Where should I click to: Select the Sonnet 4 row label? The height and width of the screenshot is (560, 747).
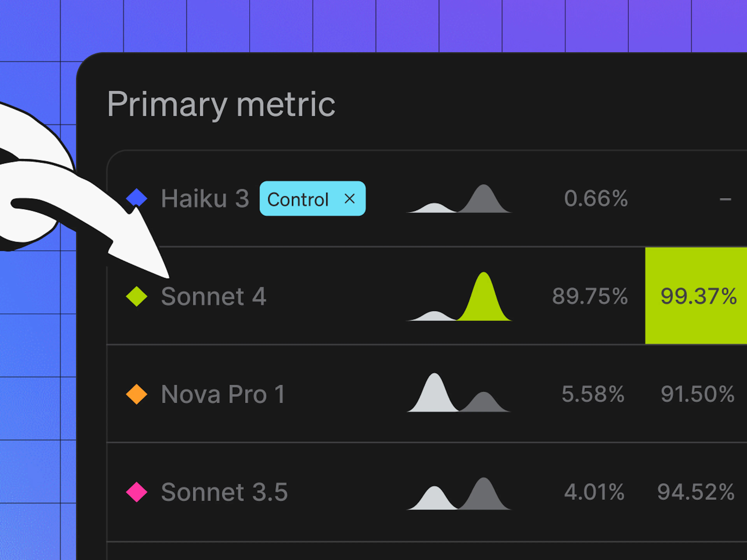point(213,296)
